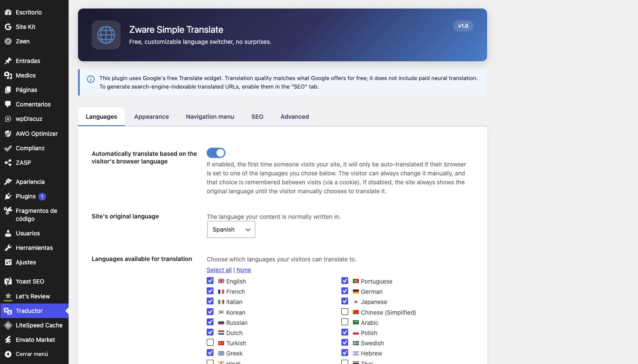Open the Advanced tab
Screen dimensions: 638x364
click(x=294, y=117)
